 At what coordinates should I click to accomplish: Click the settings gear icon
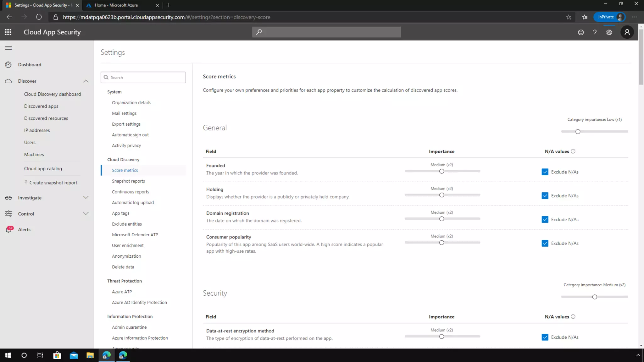(609, 32)
